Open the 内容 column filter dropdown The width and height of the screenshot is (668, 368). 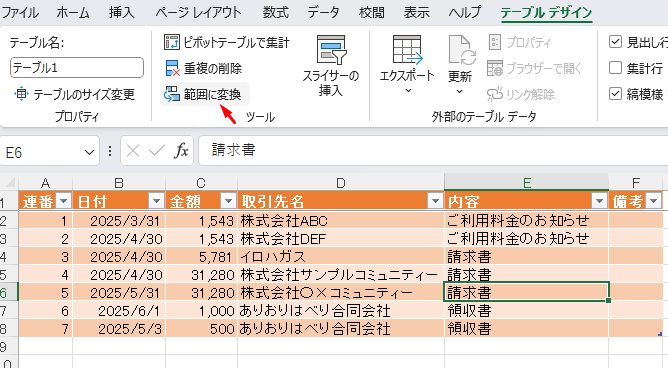[600, 201]
